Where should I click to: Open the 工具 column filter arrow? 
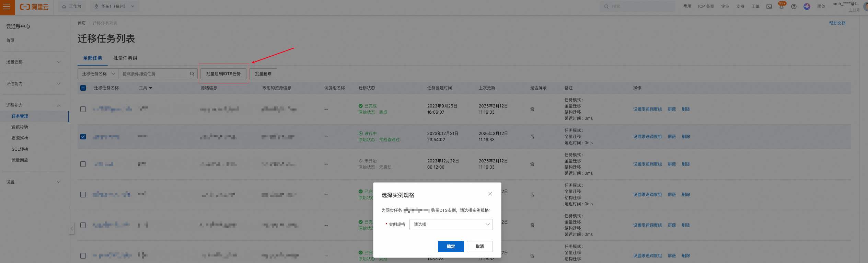tap(151, 88)
